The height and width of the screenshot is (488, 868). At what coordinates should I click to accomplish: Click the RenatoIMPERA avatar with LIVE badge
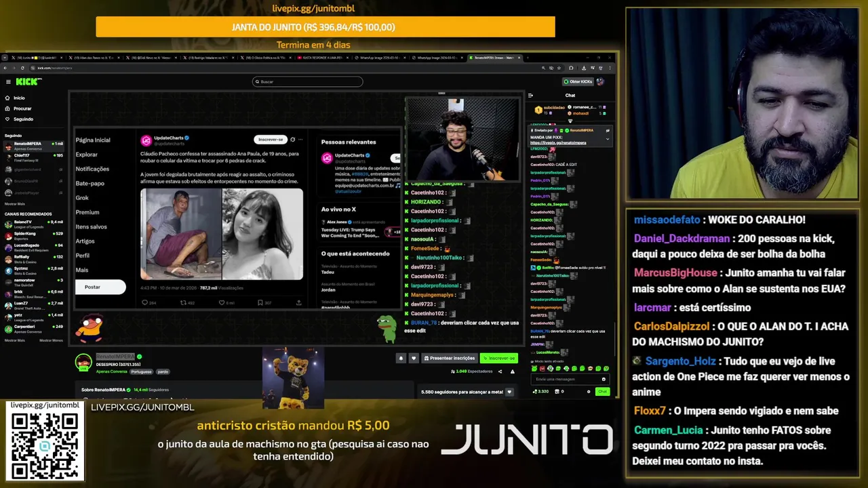click(83, 363)
